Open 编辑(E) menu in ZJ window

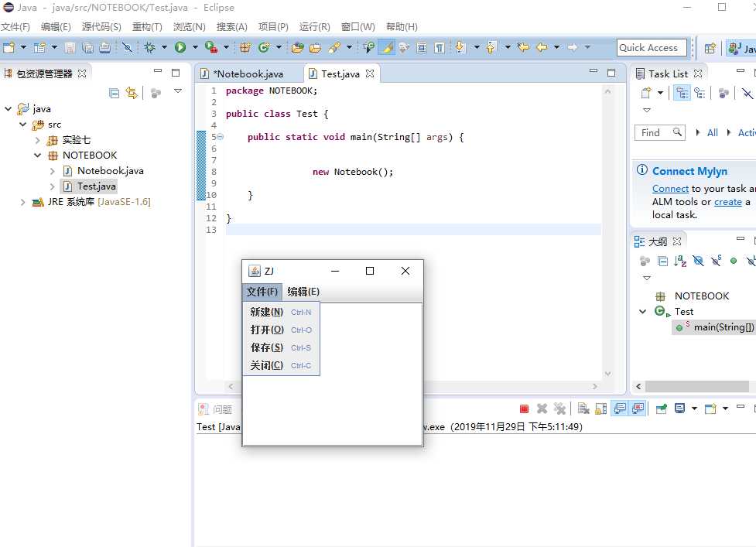(303, 292)
